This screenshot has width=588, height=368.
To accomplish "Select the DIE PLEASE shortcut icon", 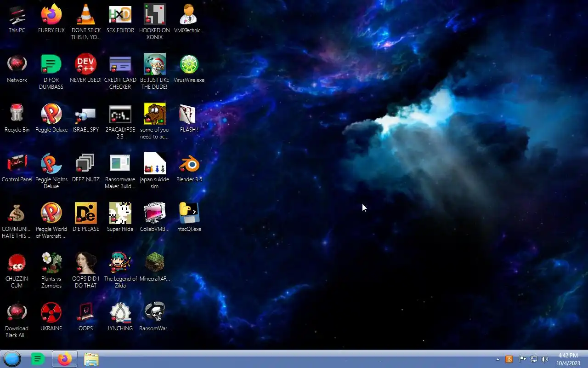I will (86, 218).
